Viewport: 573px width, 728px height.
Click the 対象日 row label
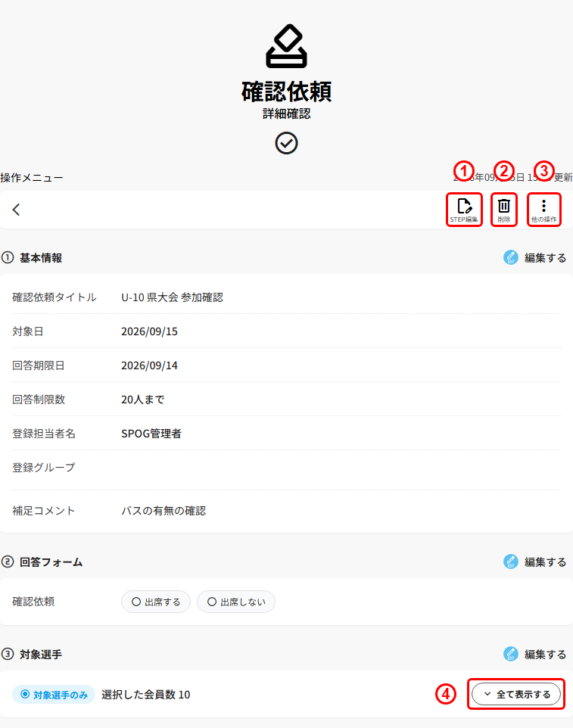click(x=28, y=331)
